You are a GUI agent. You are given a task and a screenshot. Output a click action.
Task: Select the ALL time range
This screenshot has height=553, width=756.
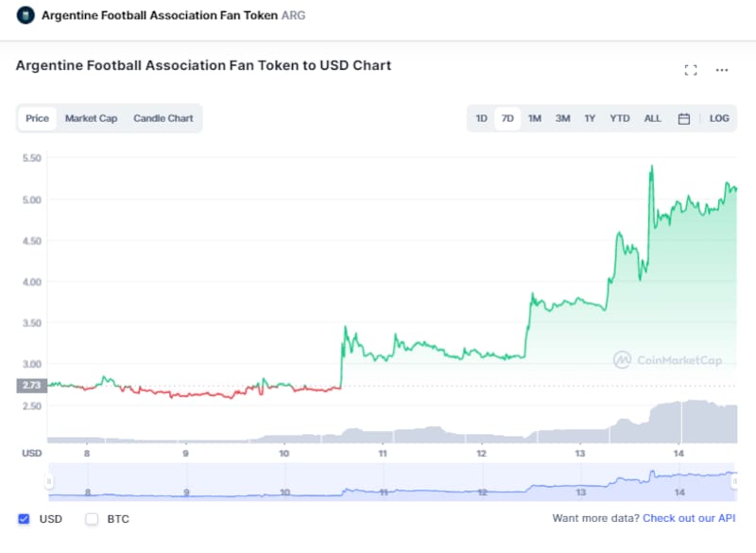tap(651, 118)
